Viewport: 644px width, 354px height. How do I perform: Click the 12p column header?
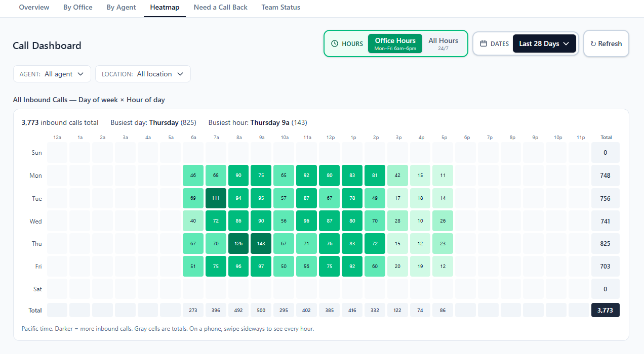pyautogui.click(x=330, y=138)
